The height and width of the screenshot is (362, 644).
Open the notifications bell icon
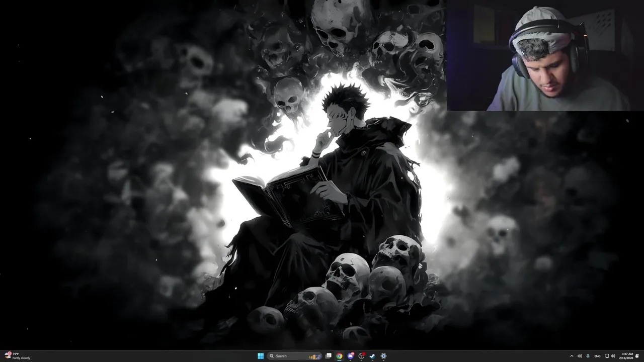tap(637, 356)
